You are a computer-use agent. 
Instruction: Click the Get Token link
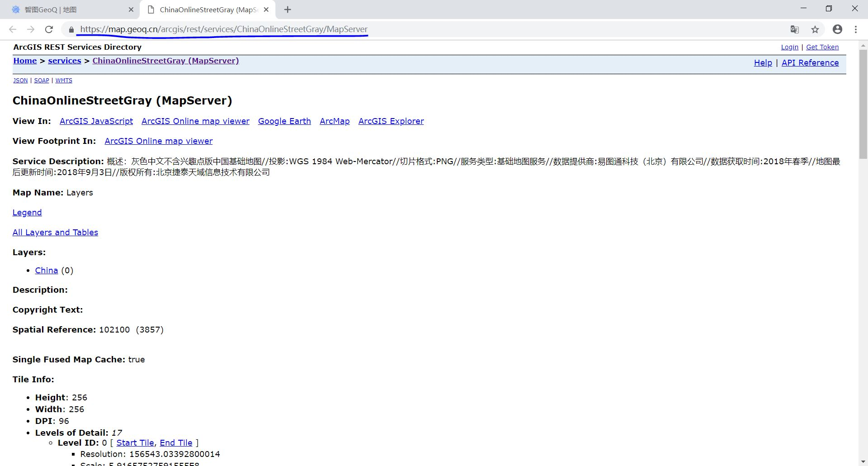[822, 47]
